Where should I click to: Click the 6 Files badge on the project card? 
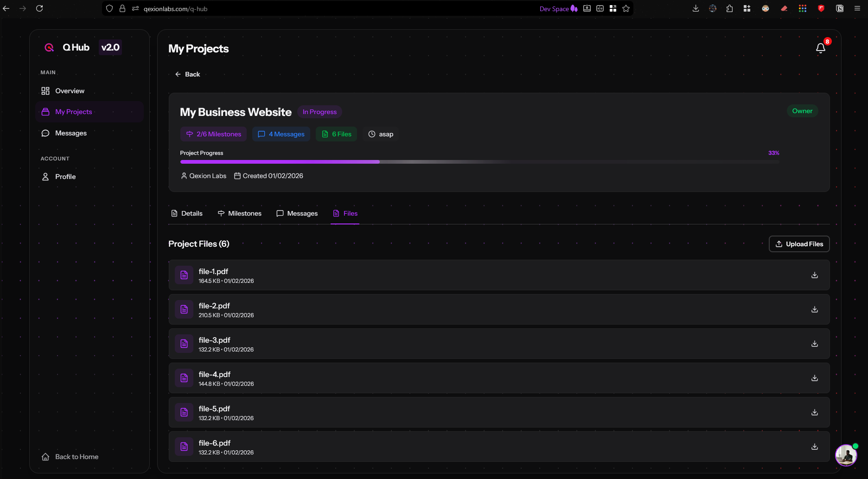336,134
